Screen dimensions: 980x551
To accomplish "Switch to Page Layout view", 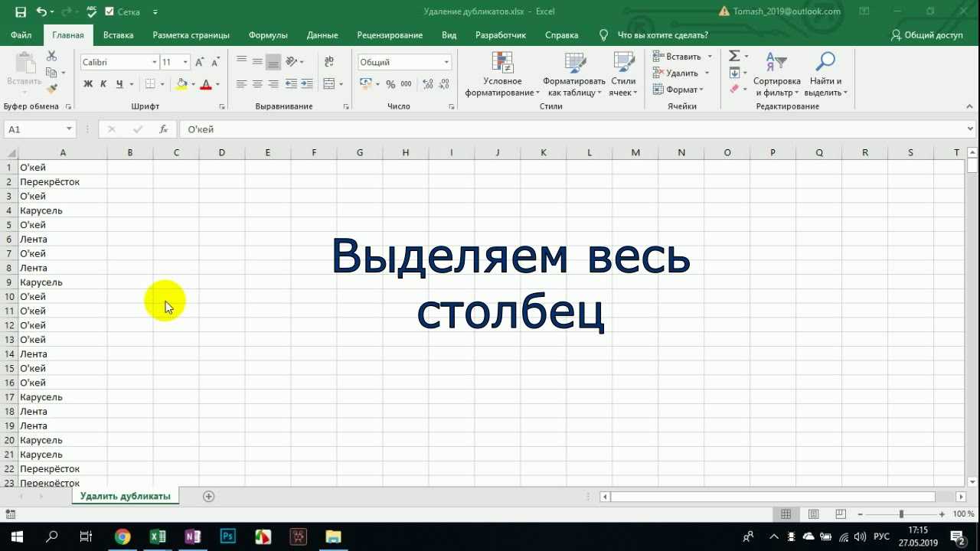I will [813, 514].
